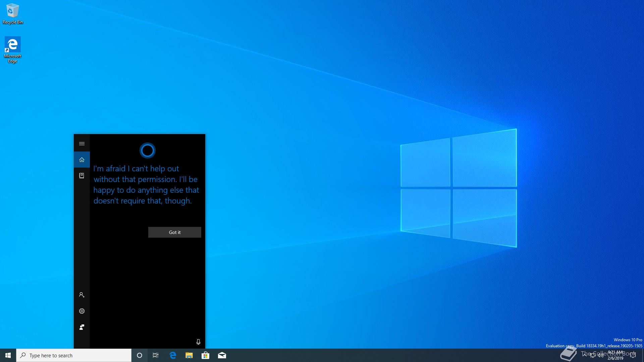Activate Cortana microphone button
644x362 pixels.
[x=198, y=342]
